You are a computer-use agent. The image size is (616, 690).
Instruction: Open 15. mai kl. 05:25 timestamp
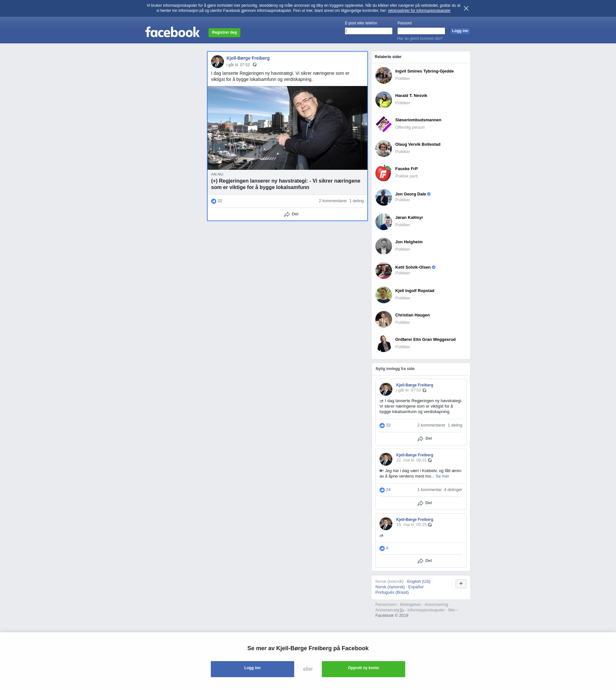click(411, 525)
